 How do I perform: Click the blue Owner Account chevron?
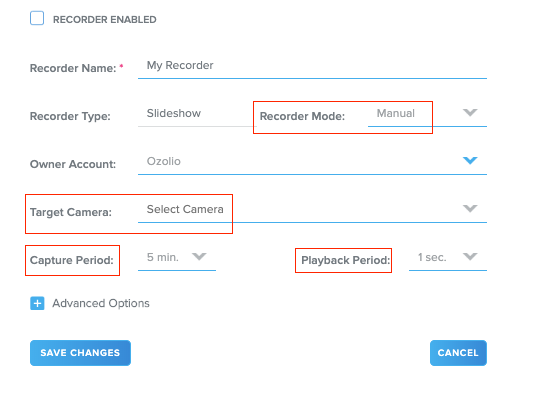470,160
